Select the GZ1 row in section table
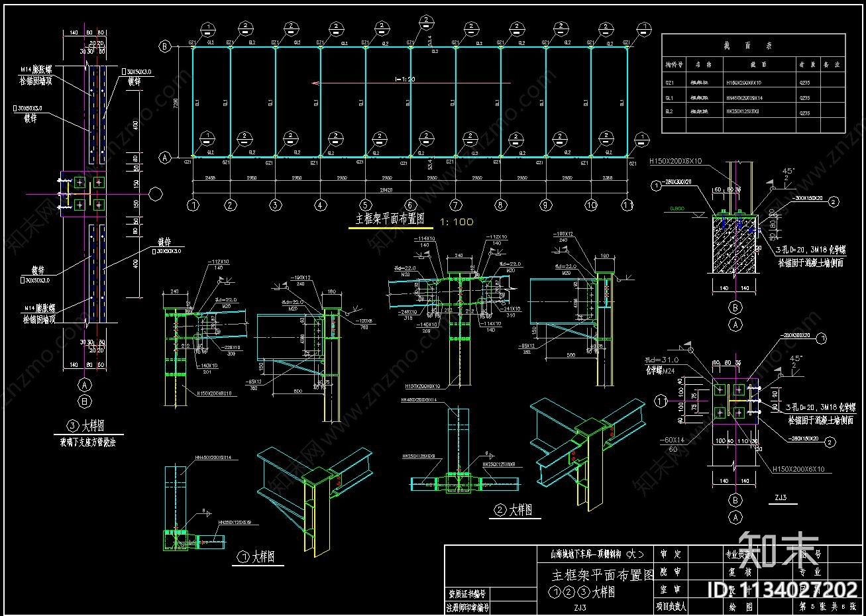866x616 pixels. tap(754, 82)
